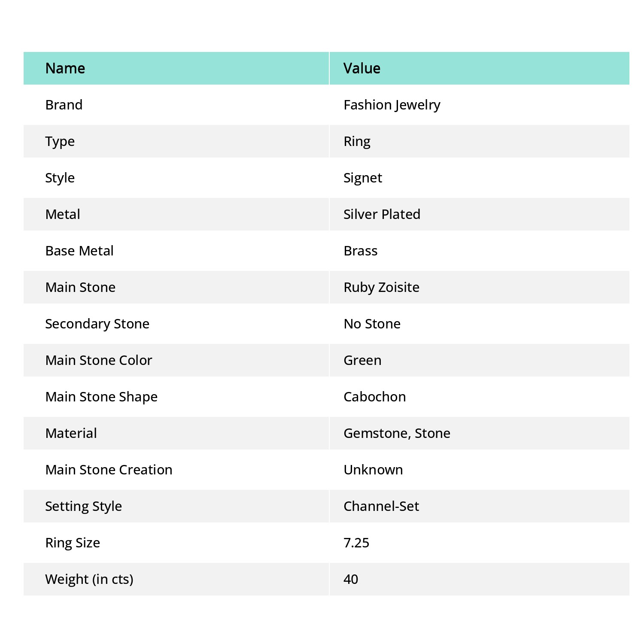Screen dimensions: 644x644
Task: Select the Gemstone, Stone material value
Action: point(397,433)
